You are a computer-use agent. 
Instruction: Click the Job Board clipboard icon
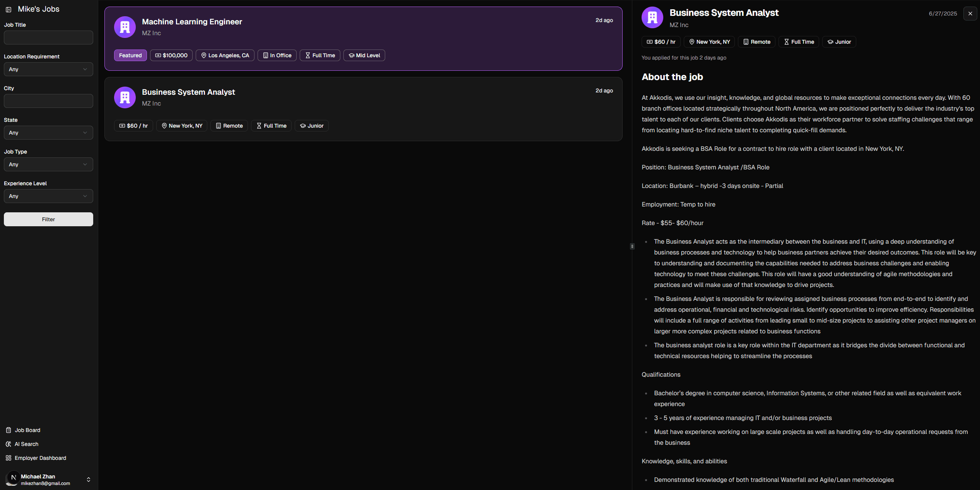coord(9,430)
